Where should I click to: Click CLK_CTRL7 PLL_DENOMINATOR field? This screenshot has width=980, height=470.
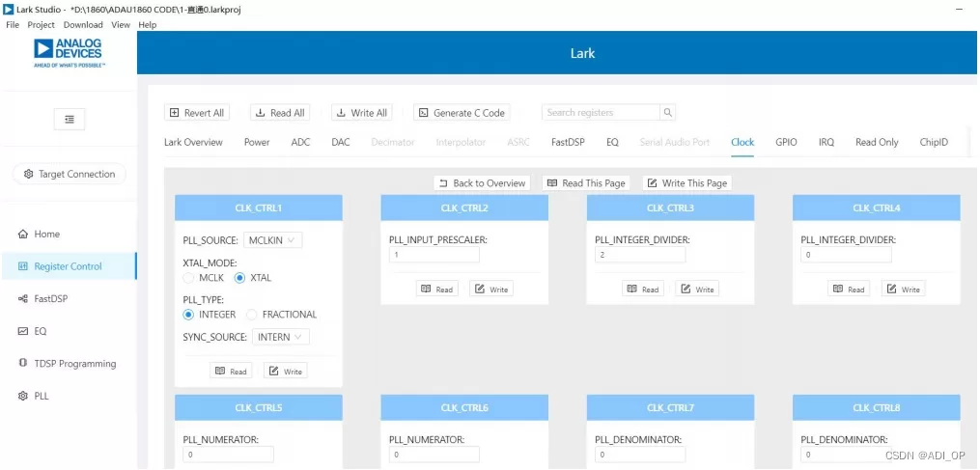tap(640, 455)
